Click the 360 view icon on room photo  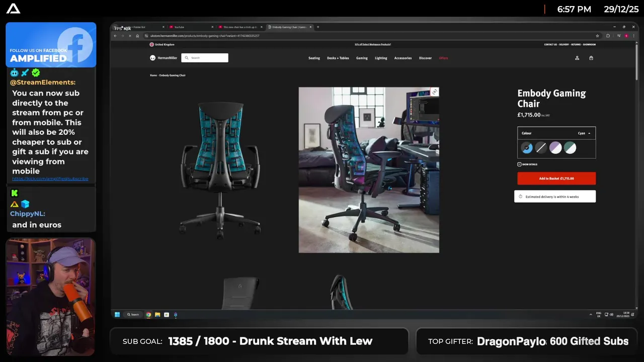coord(434,92)
